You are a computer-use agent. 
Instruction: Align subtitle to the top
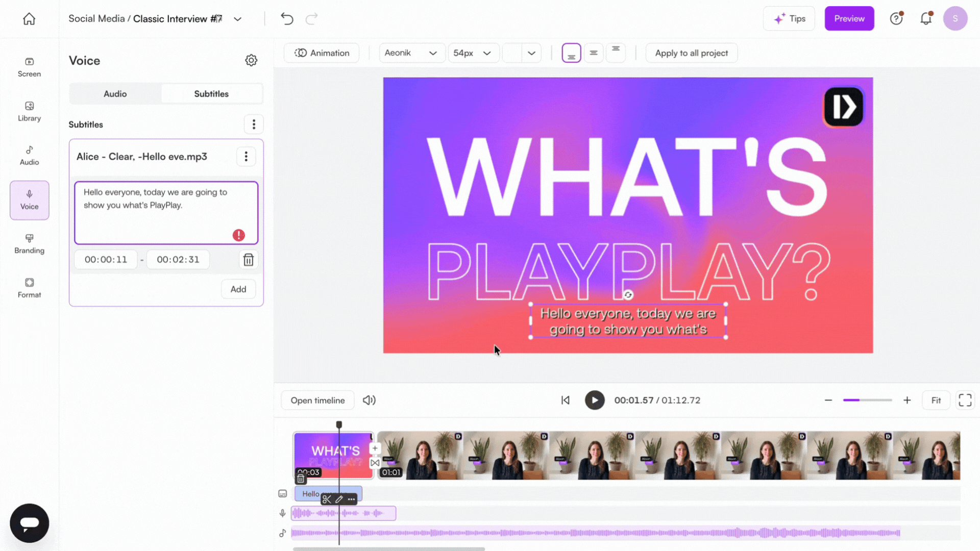pyautogui.click(x=616, y=53)
